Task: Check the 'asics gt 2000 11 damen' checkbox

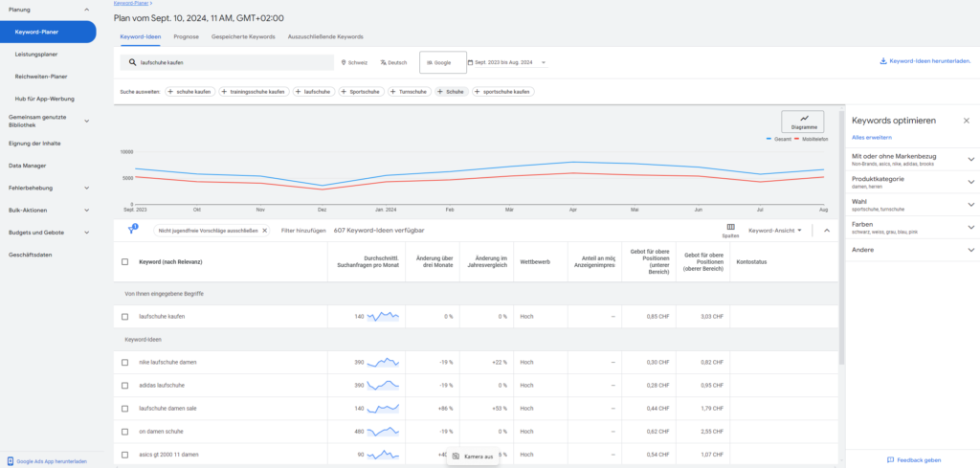Action: [x=125, y=455]
